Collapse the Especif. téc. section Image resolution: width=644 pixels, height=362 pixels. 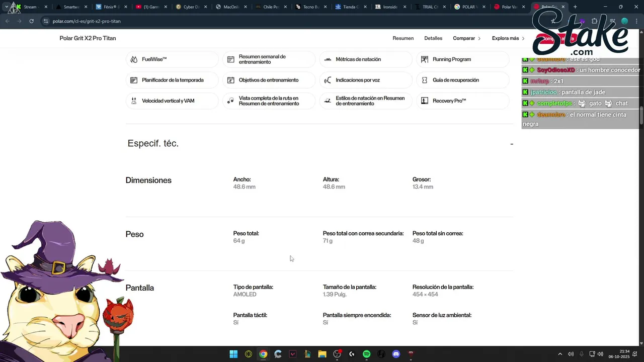coord(512,144)
